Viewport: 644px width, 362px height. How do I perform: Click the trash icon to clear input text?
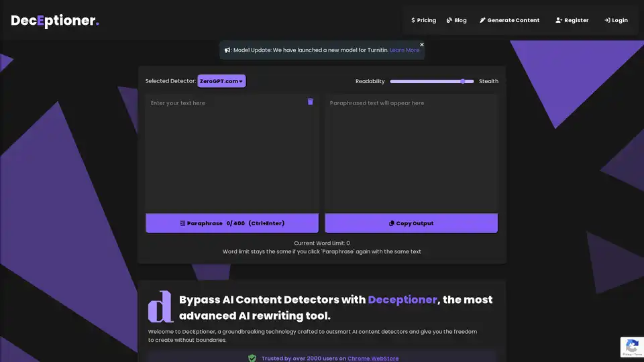coord(310,102)
